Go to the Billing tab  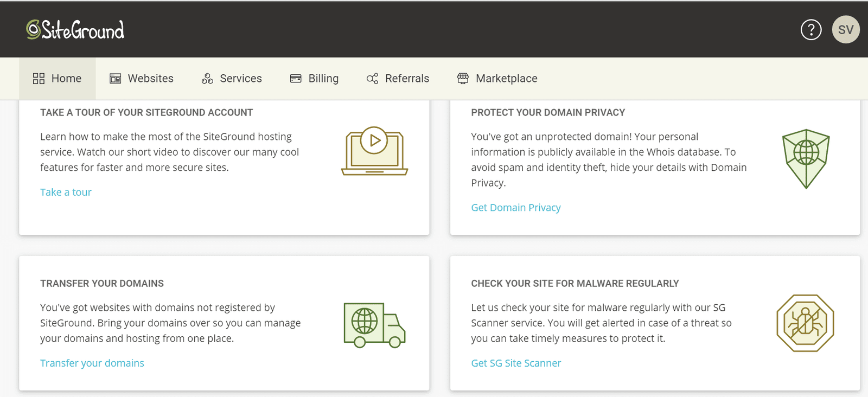pos(314,79)
